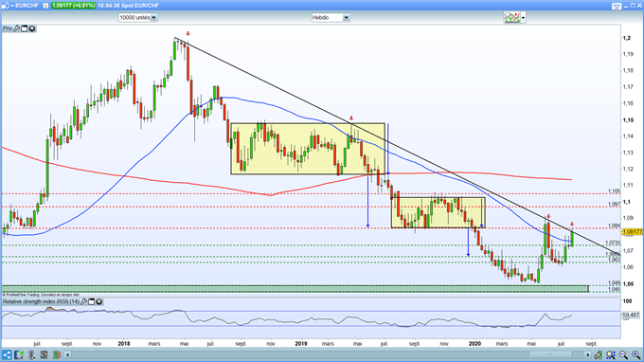This screenshot has height=362, width=644.
Task: Click the grid pattern icon in bottom toolbar
Action: tap(44, 354)
